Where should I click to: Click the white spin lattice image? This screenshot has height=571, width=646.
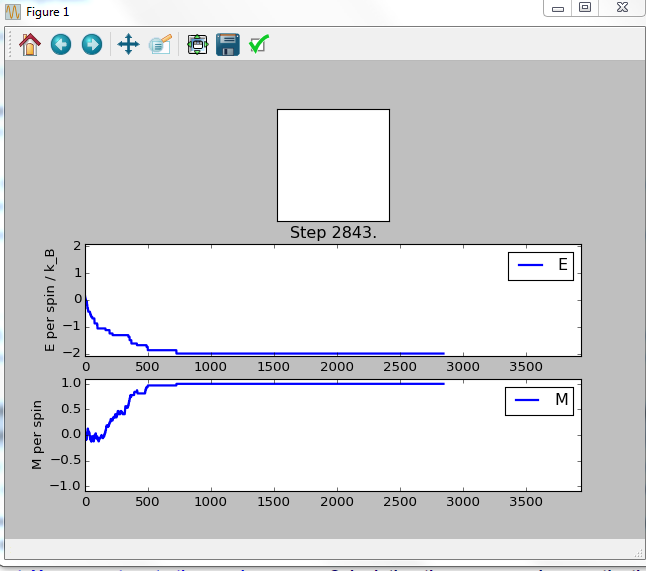click(x=333, y=165)
